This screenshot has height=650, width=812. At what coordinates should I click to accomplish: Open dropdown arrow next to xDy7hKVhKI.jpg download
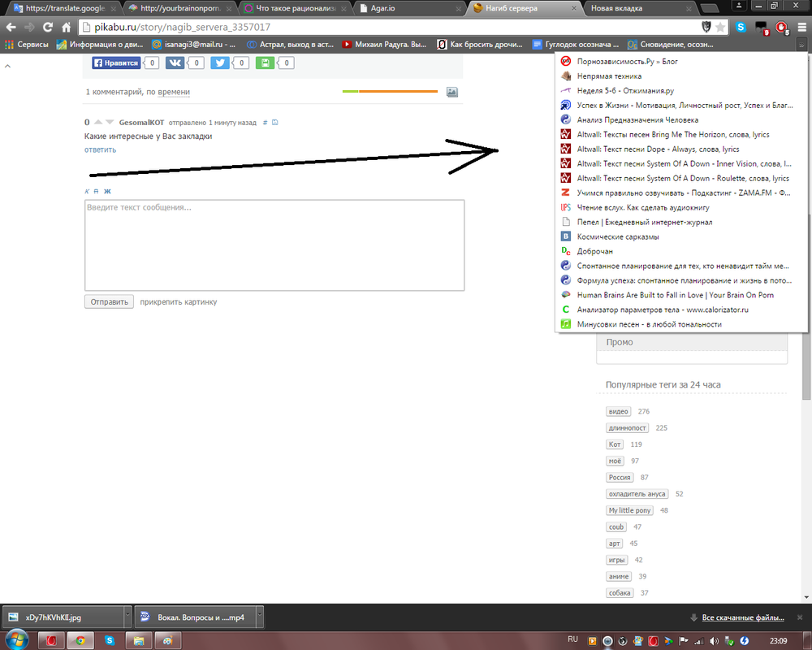(x=127, y=617)
